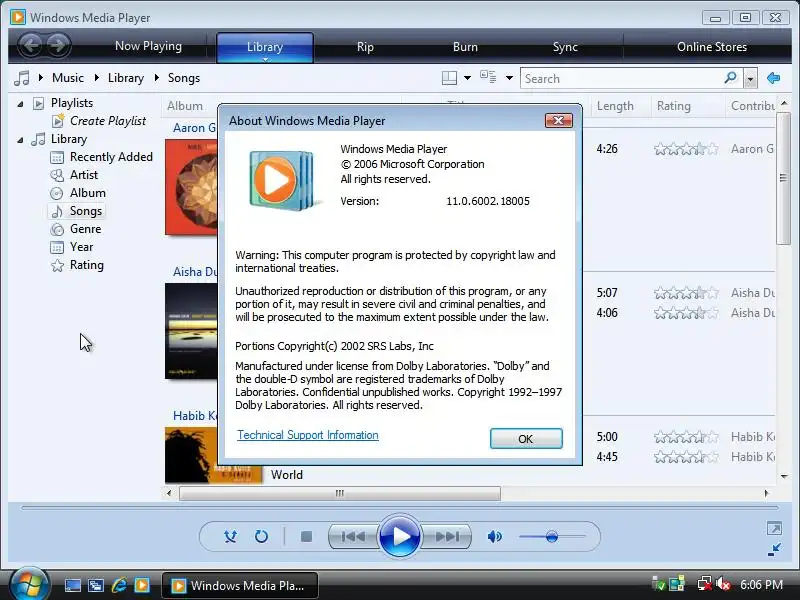Open the Library tab
The height and width of the screenshot is (600, 800).
pyautogui.click(x=265, y=47)
